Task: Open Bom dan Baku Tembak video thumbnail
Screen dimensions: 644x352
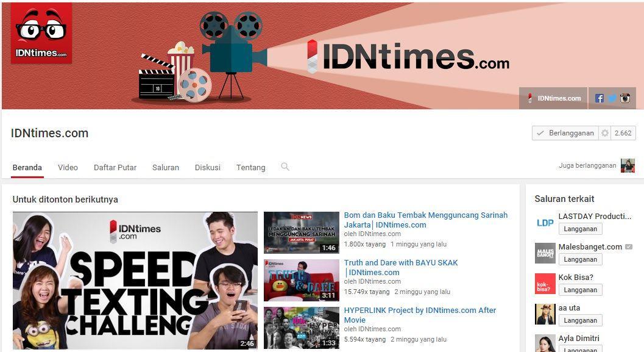Action: click(x=302, y=232)
